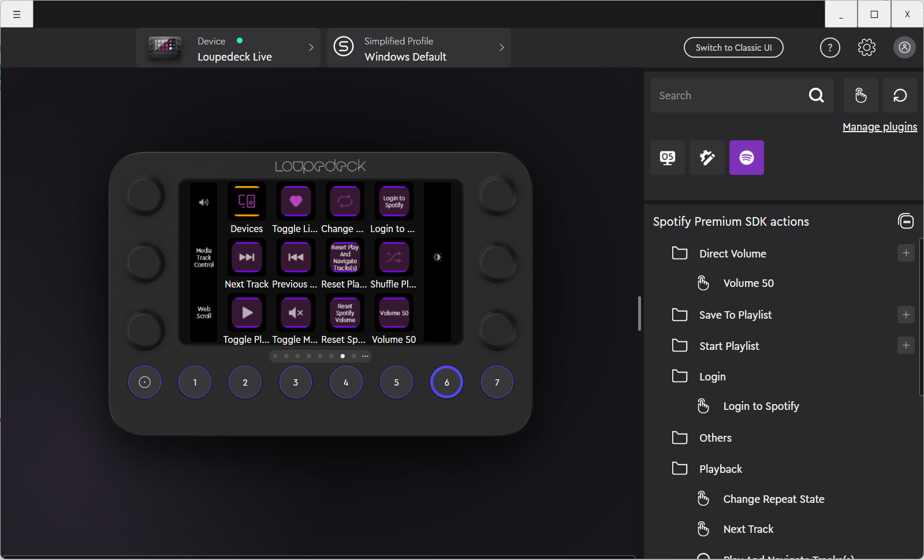
Task: Select the Reset Spotify Volume button
Action: click(x=345, y=312)
